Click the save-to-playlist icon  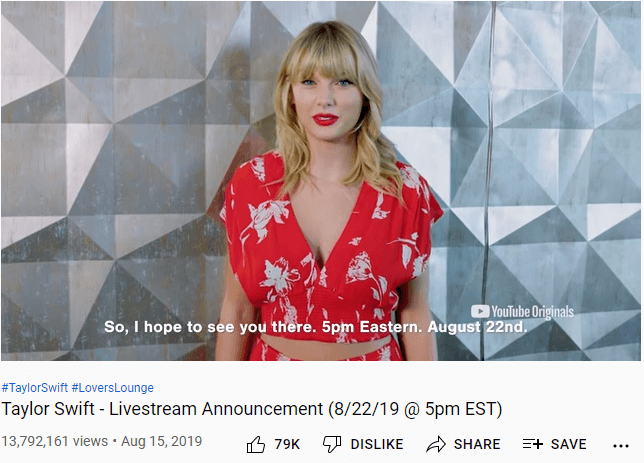(533, 444)
